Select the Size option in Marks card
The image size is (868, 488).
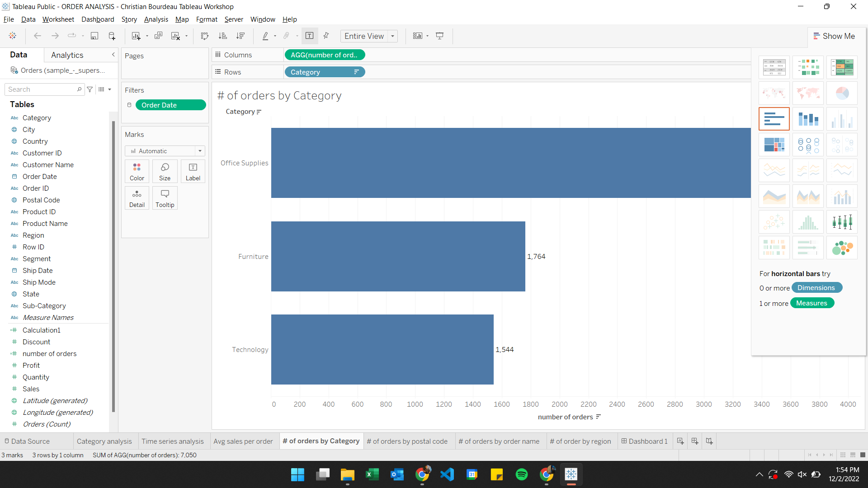165,171
